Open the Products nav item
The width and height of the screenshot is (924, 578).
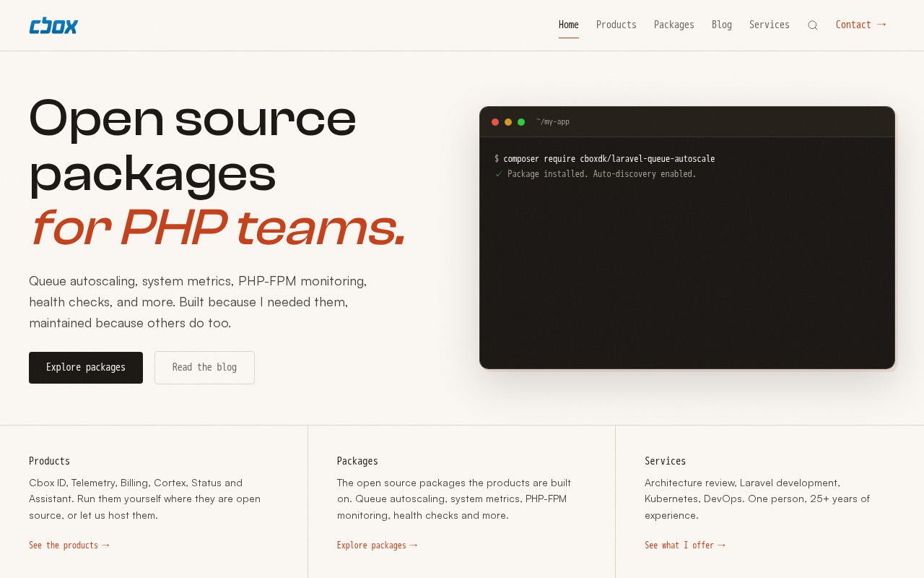coord(616,25)
